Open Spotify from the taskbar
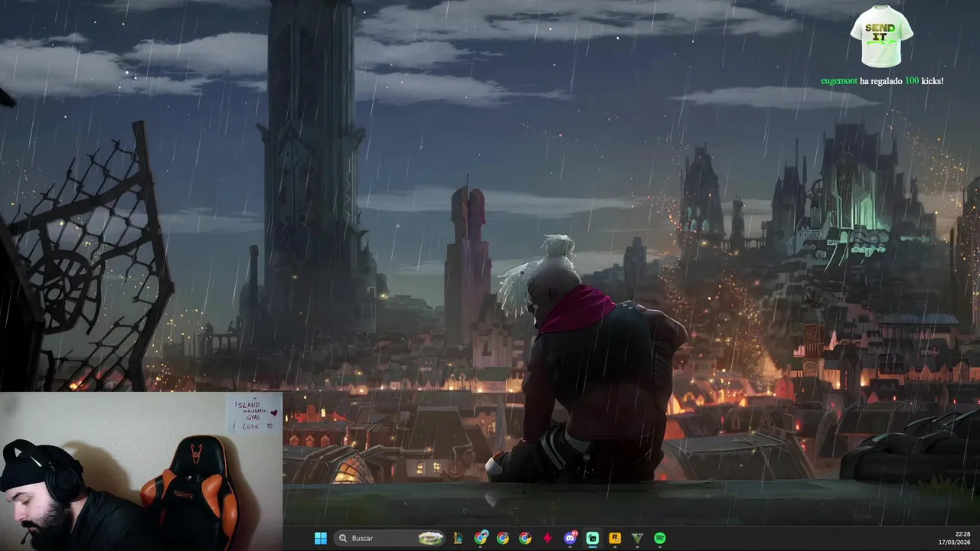 pyautogui.click(x=660, y=538)
